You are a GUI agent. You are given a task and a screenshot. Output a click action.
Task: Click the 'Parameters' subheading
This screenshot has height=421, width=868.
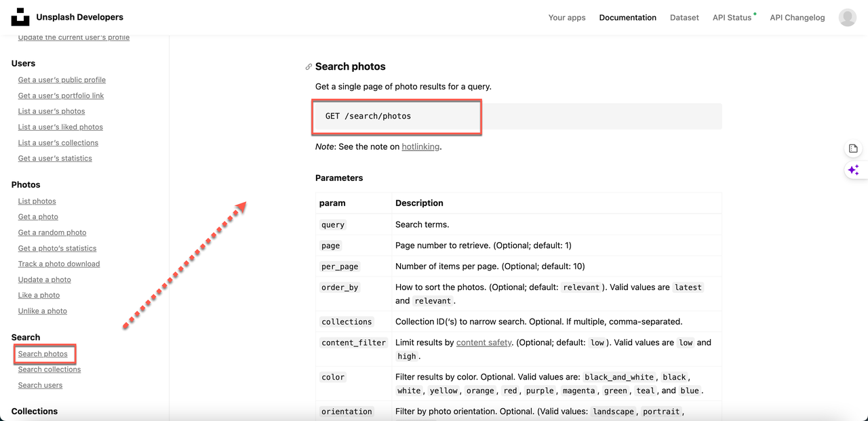pyautogui.click(x=339, y=178)
